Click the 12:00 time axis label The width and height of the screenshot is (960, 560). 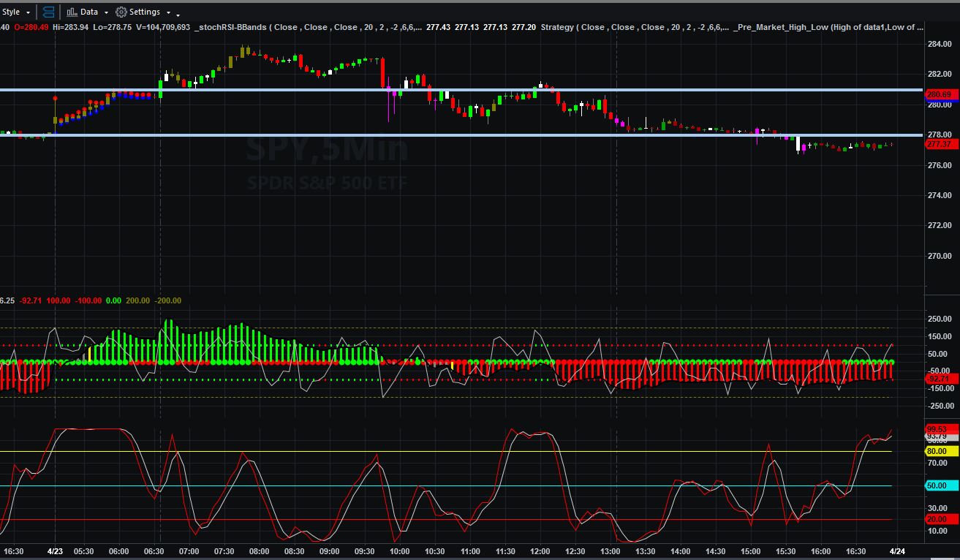540,550
